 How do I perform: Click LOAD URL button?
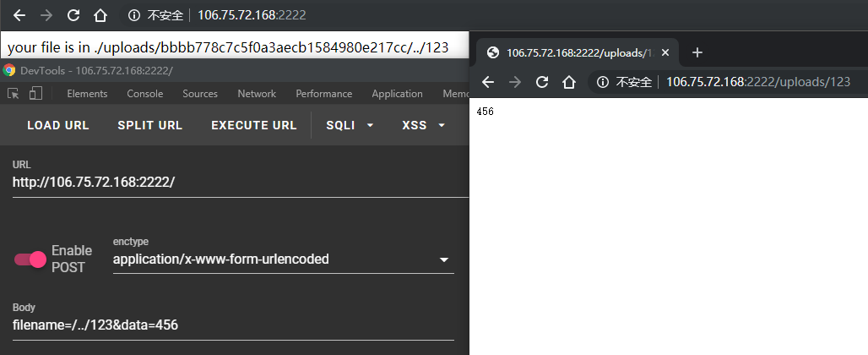click(58, 125)
